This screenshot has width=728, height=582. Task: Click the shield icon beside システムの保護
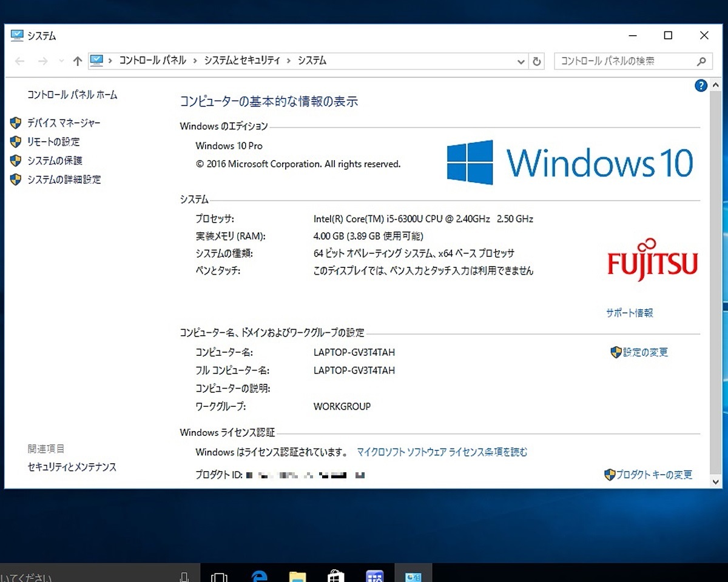[16, 161]
